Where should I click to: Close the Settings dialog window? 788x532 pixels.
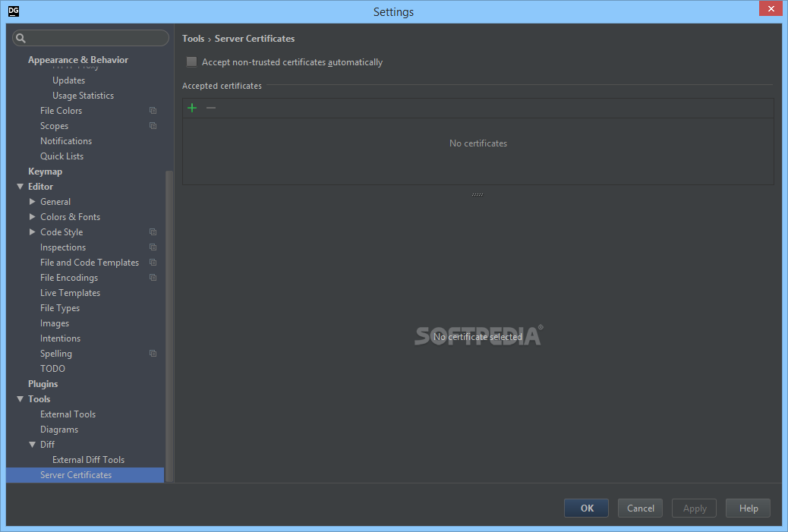pos(771,8)
